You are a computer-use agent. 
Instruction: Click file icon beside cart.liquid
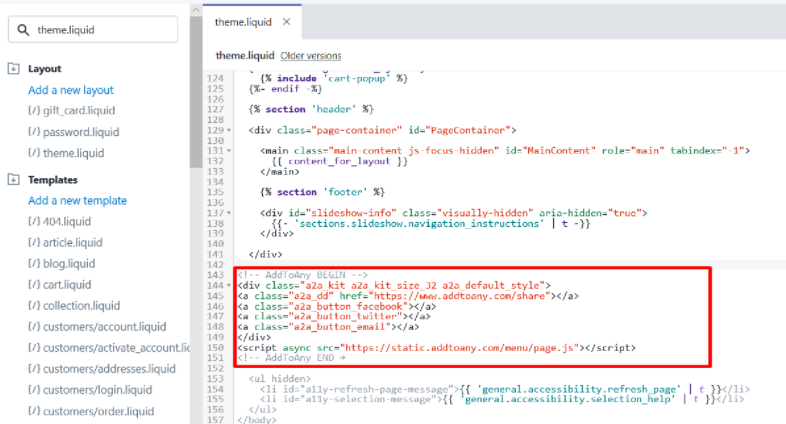click(34, 285)
